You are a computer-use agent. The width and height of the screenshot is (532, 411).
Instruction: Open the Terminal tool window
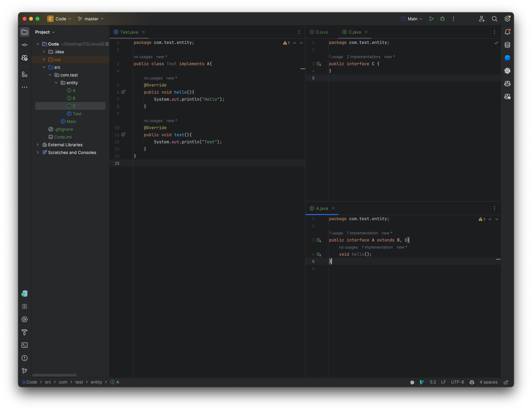24,345
